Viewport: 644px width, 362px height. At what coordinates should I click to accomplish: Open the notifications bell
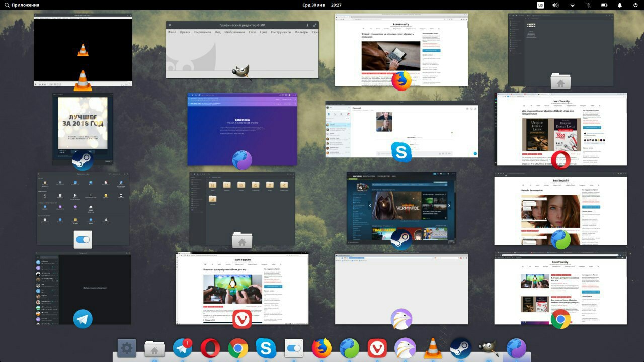pyautogui.click(x=620, y=5)
